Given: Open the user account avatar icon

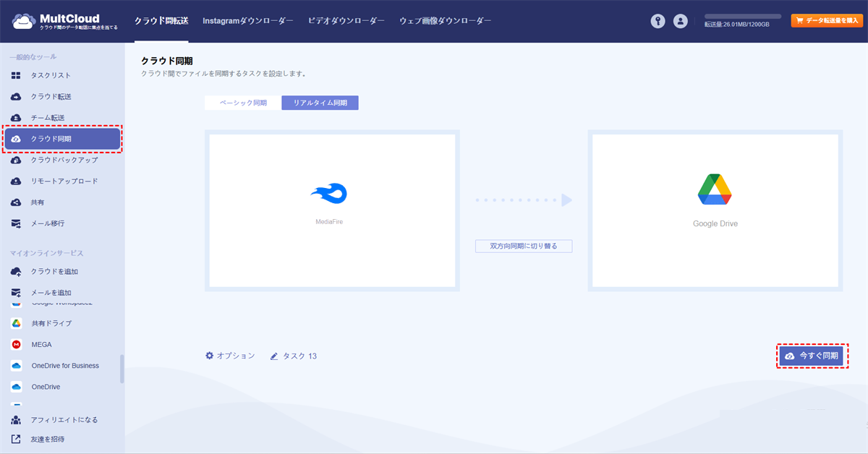Looking at the screenshot, I should (x=680, y=21).
